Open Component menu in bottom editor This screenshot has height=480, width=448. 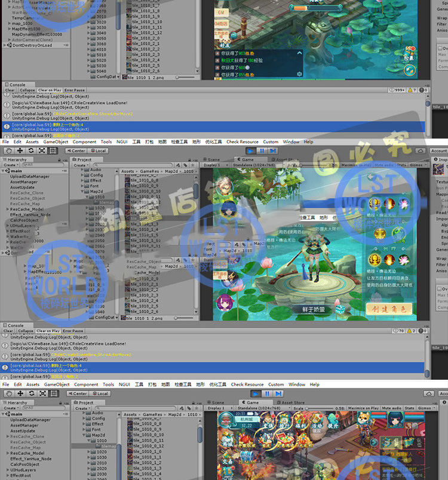(86, 384)
